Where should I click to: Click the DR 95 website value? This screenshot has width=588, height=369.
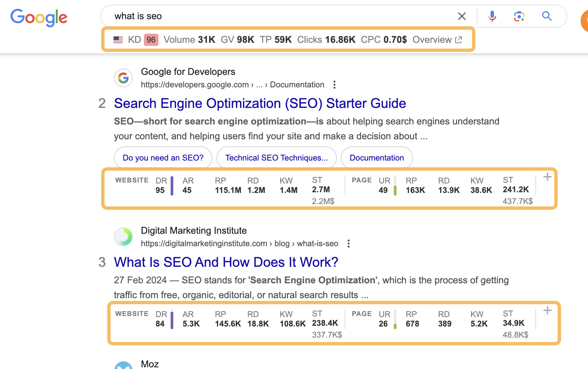pyautogui.click(x=160, y=190)
